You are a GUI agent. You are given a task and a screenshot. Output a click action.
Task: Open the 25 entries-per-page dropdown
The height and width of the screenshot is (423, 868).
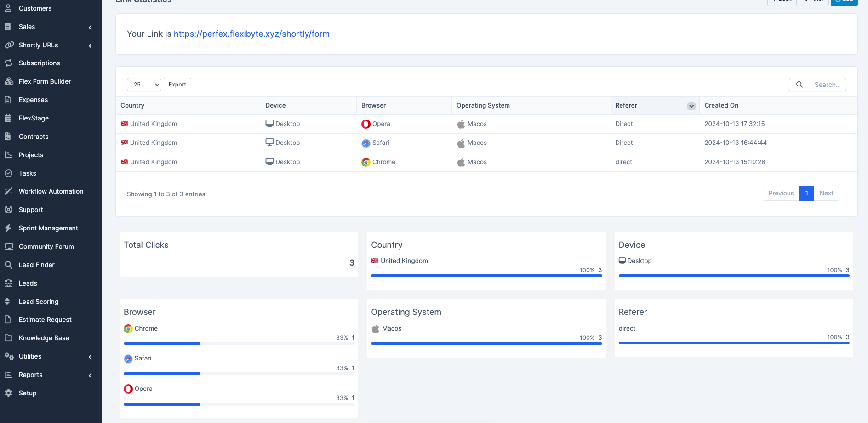tap(144, 85)
